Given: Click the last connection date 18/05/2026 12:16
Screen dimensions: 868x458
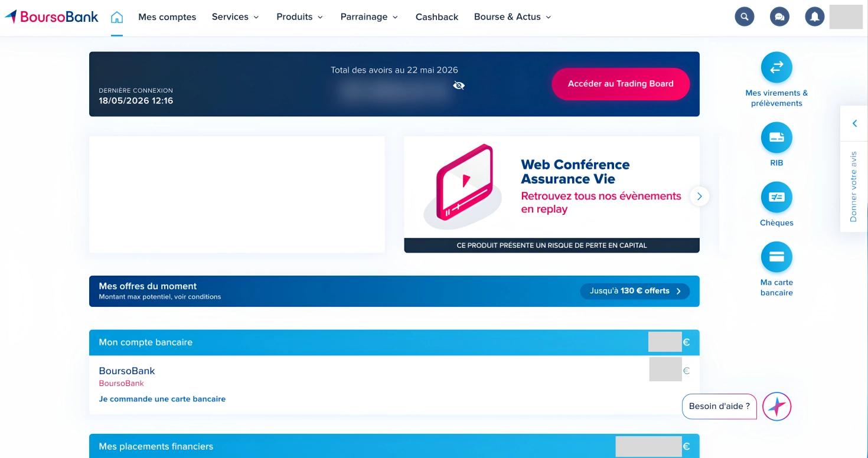Looking at the screenshot, I should click(x=136, y=101).
